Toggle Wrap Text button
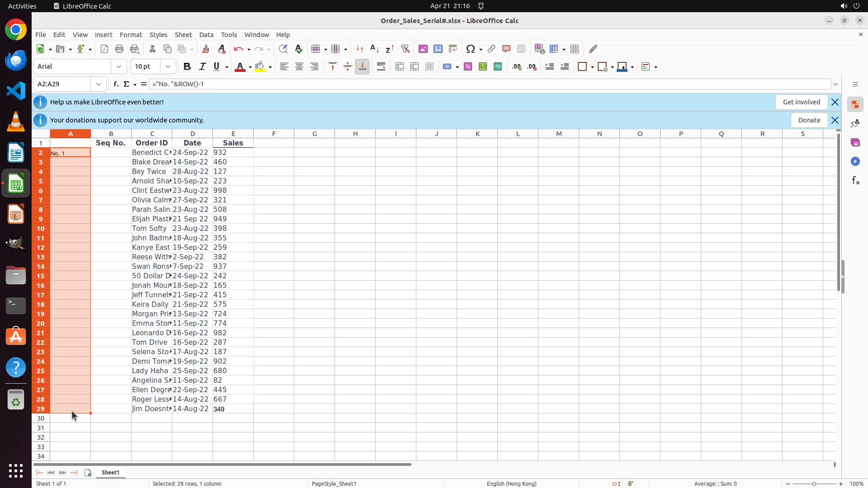 coord(381,67)
